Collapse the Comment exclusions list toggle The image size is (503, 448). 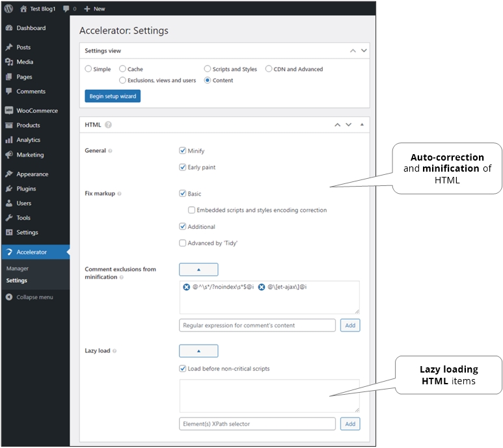(x=198, y=270)
